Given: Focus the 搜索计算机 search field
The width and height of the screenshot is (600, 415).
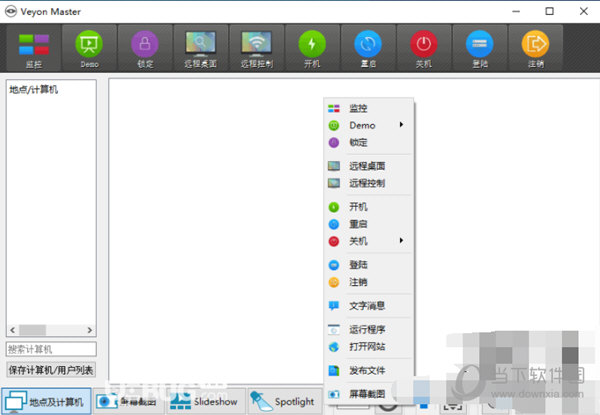Looking at the screenshot, I should click(x=51, y=349).
